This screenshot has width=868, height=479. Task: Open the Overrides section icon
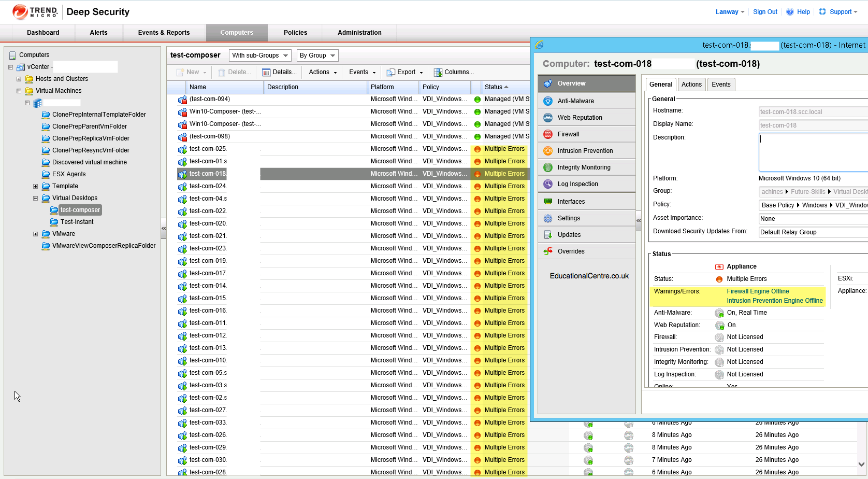click(548, 251)
